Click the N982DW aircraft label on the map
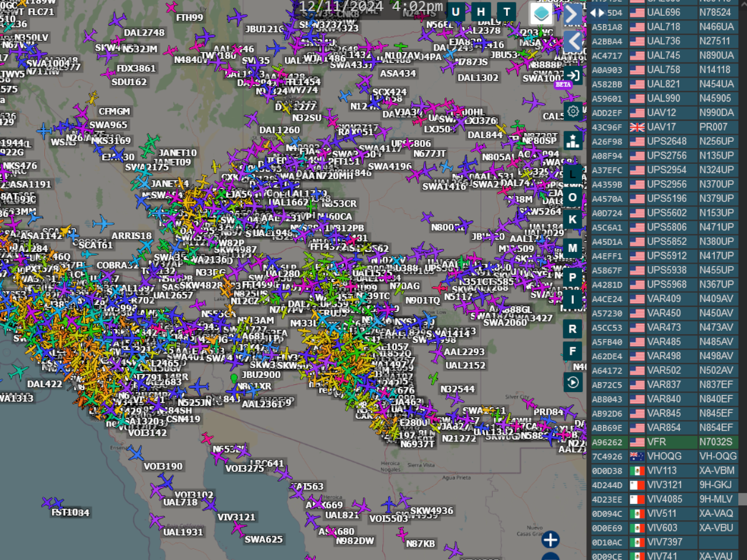The width and height of the screenshot is (747, 560). pyautogui.click(x=355, y=541)
